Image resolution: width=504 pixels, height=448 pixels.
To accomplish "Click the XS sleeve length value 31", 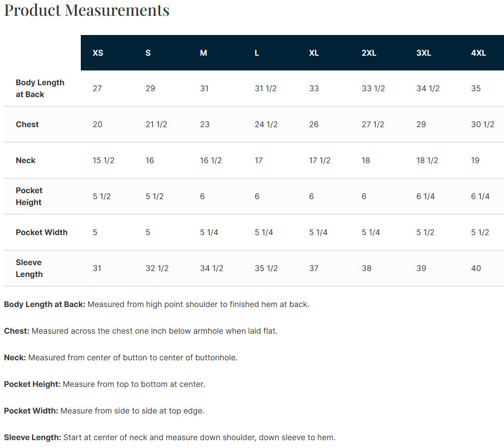I will 97,268.
